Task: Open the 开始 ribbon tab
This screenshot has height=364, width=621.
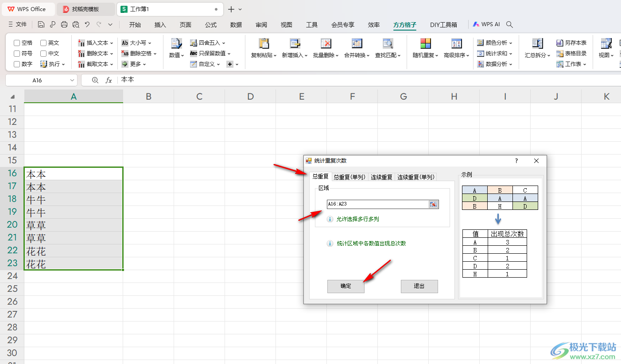Action: coord(135,25)
